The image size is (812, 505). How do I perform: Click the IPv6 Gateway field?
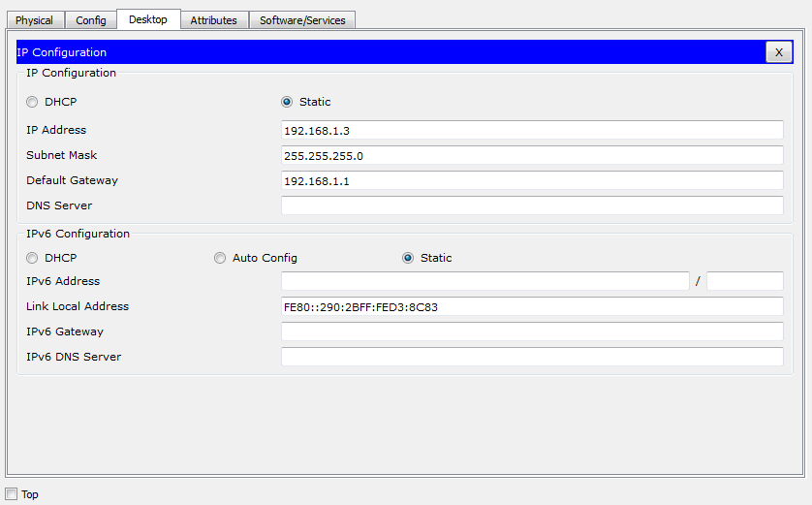pyautogui.click(x=532, y=331)
